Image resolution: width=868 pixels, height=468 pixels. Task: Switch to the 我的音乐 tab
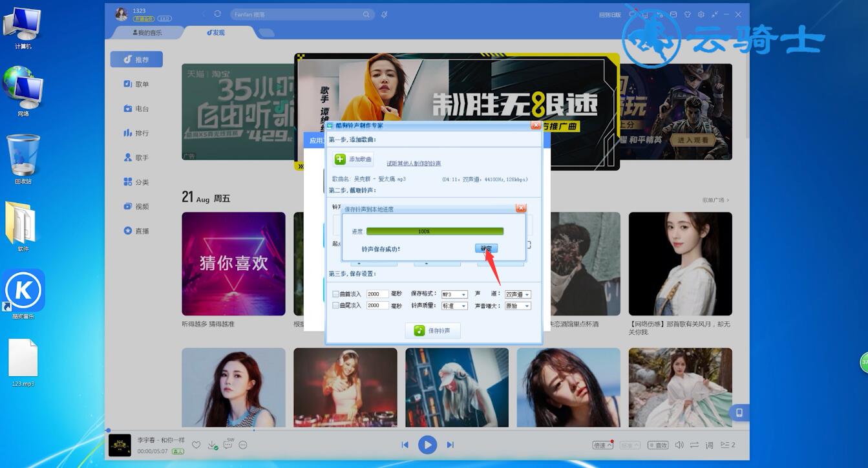(x=147, y=32)
